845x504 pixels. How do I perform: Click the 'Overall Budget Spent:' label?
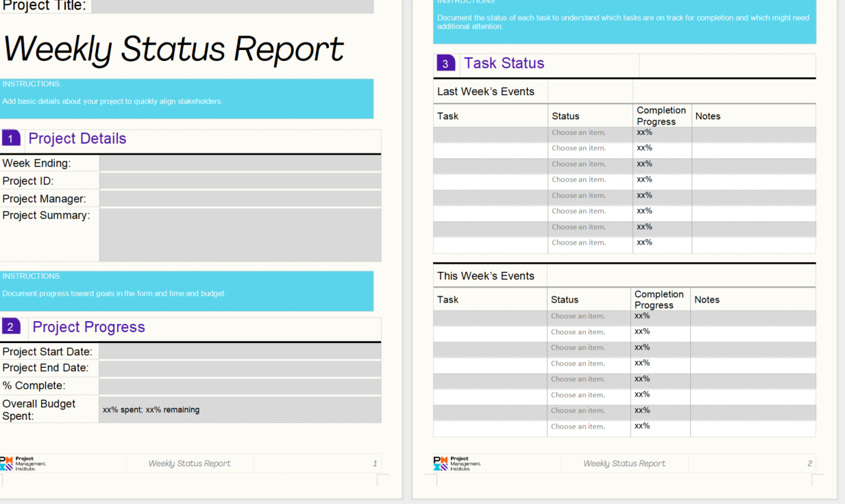pos(39,409)
